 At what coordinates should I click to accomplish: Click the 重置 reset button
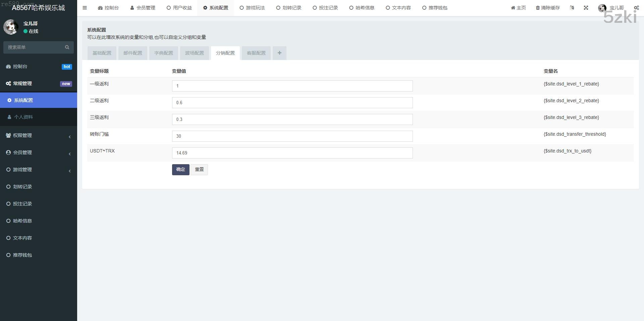(x=199, y=170)
